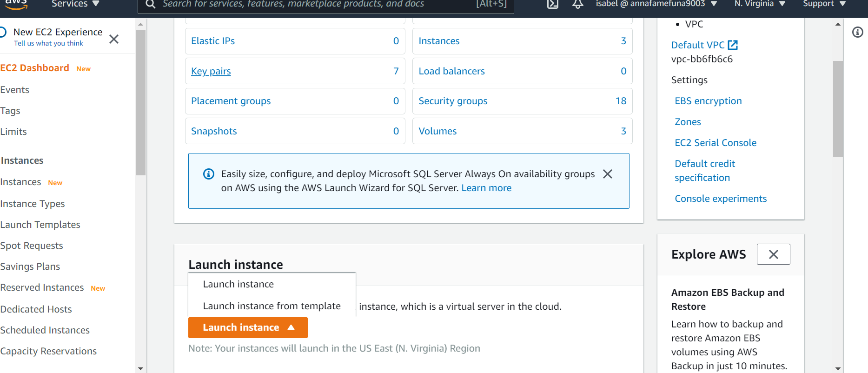The width and height of the screenshot is (868, 373).
Task: Click the search magnifier icon
Action: [x=150, y=4]
